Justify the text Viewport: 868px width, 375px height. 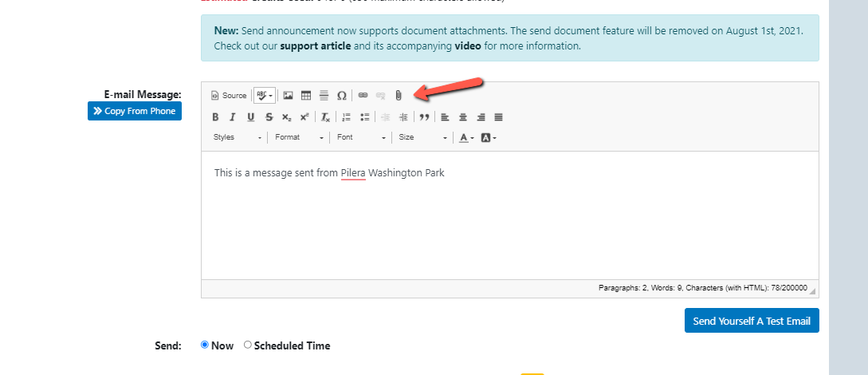point(499,116)
